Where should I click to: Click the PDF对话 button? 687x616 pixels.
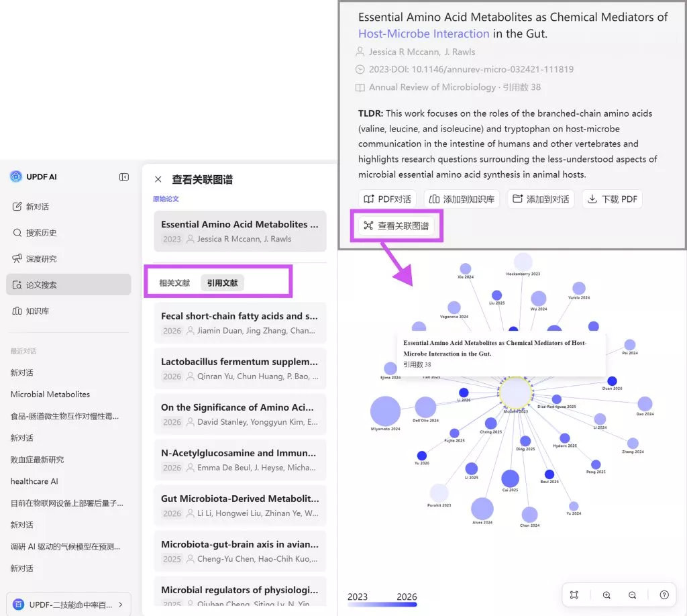(387, 199)
